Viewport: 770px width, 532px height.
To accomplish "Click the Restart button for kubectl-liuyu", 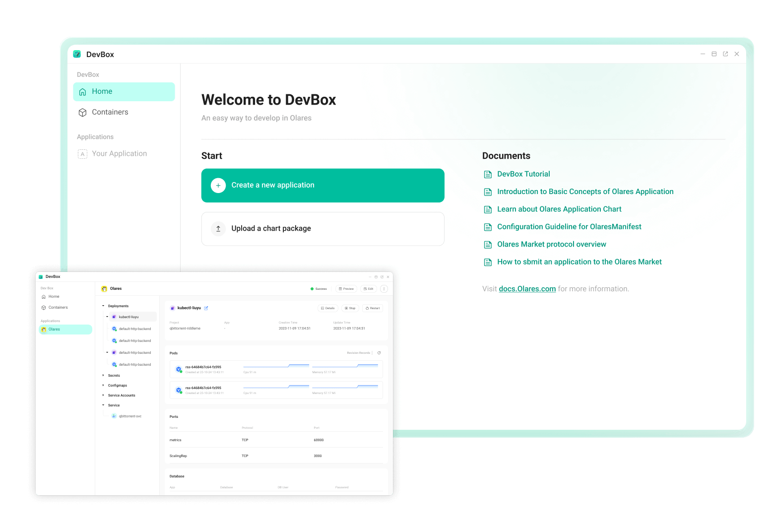I will point(373,308).
